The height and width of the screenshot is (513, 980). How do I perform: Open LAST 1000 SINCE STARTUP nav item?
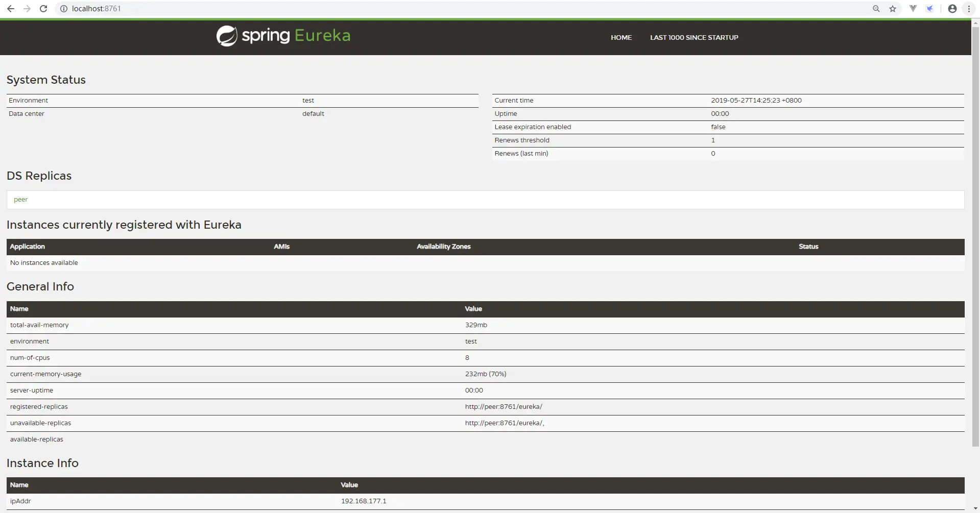click(x=694, y=37)
